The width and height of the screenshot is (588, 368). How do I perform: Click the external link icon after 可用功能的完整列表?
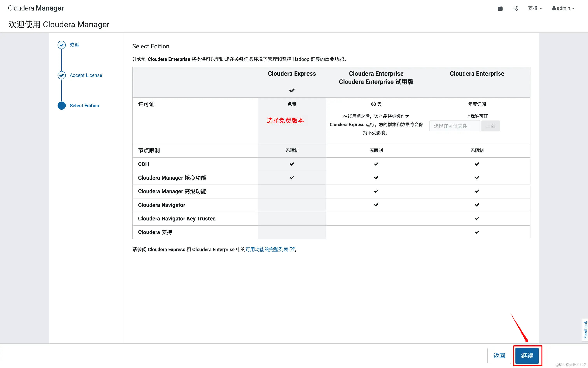(292, 249)
